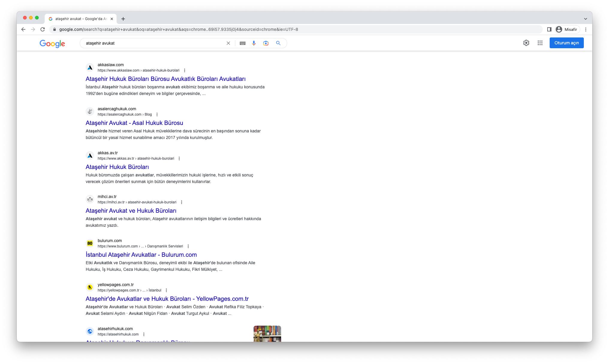The image size is (609, 364).
Task: Open the Chrome three-dot menu
Action: [586, 29]
